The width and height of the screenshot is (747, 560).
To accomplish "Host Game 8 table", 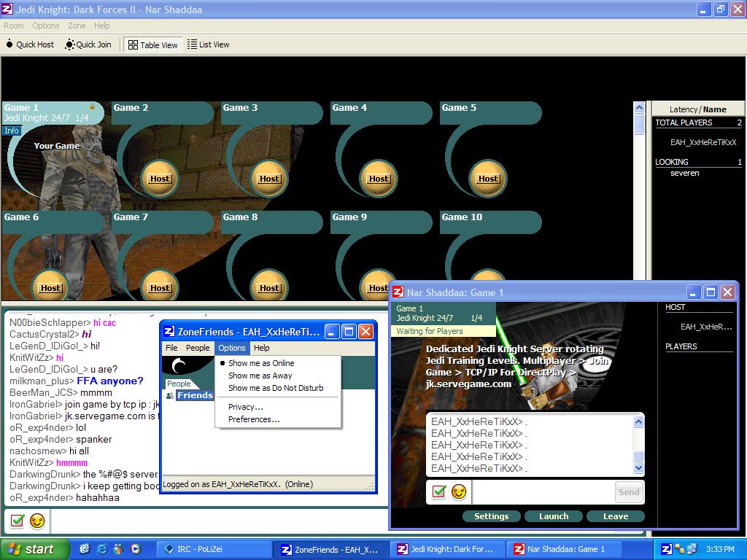I will tap(269, 287).
